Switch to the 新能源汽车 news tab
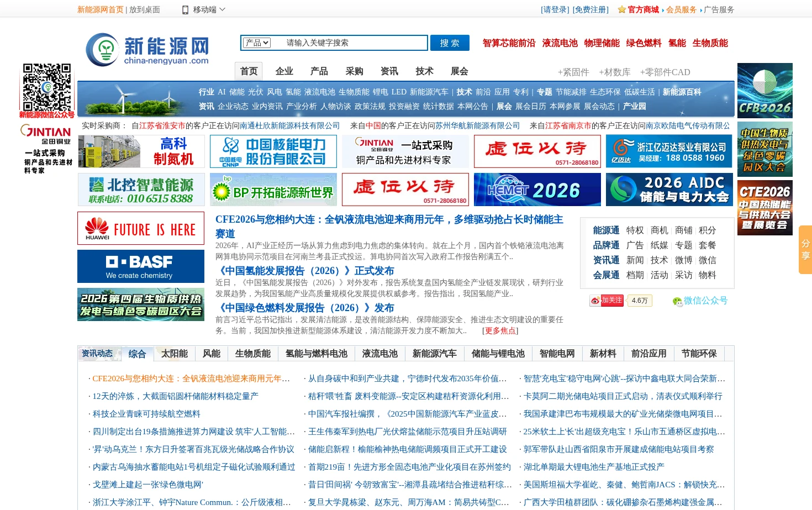This screenshot has height=510, width=812. click(x=435, y=354)
